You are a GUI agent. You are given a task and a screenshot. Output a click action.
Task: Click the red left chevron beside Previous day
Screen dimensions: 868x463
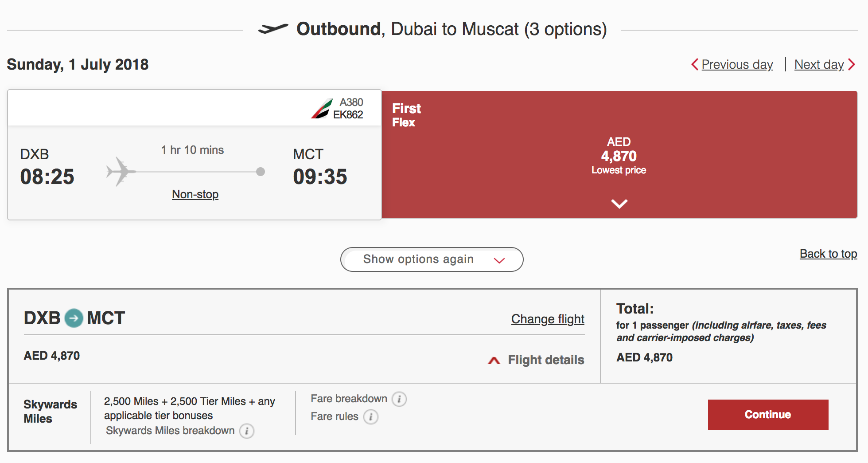point(694,65)
